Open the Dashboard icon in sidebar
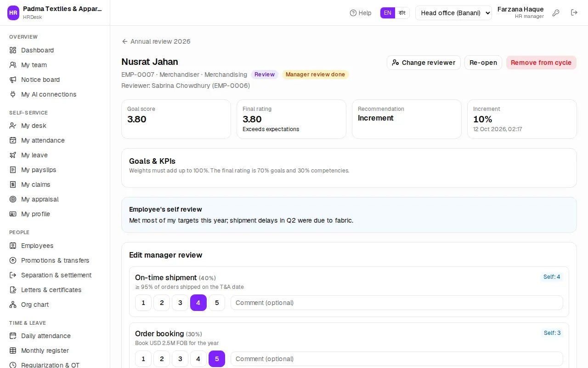The image size is (588, 368). click(13, 50)
